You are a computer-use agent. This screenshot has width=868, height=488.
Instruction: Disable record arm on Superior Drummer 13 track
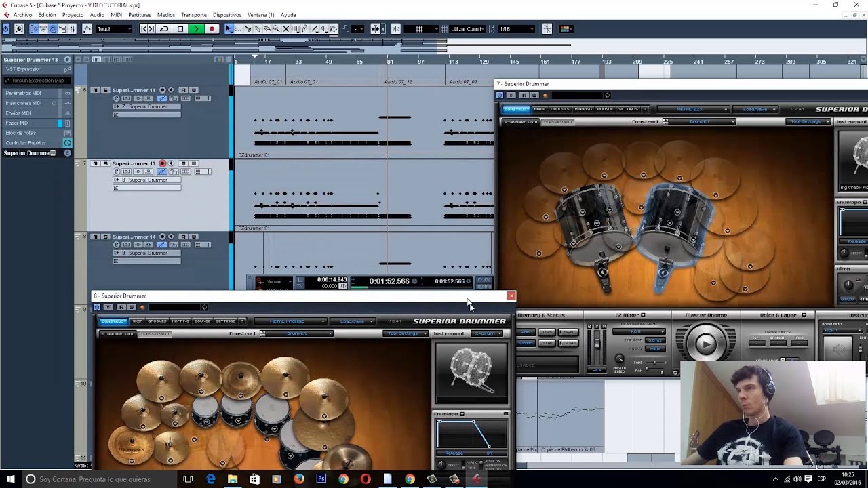click(162, 163)
